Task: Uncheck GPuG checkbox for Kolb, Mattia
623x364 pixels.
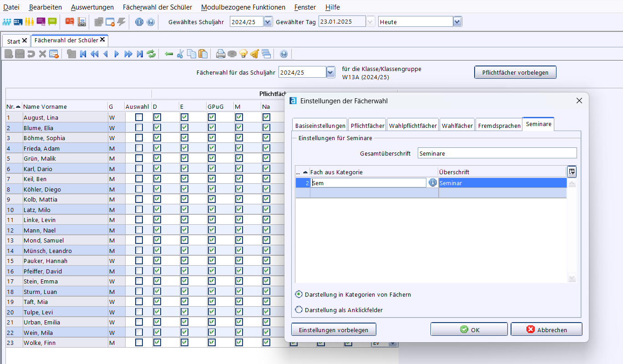Action: 212,199
